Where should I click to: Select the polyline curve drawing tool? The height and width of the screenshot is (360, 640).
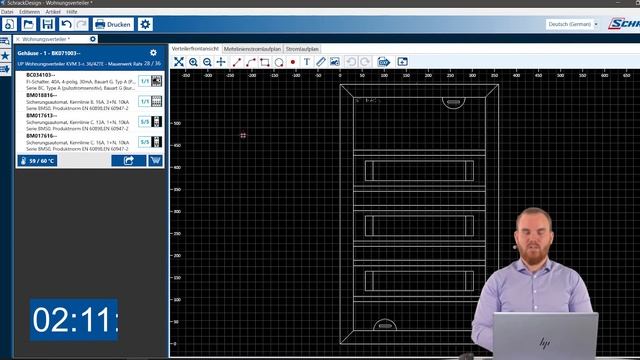tap(251, 62)
